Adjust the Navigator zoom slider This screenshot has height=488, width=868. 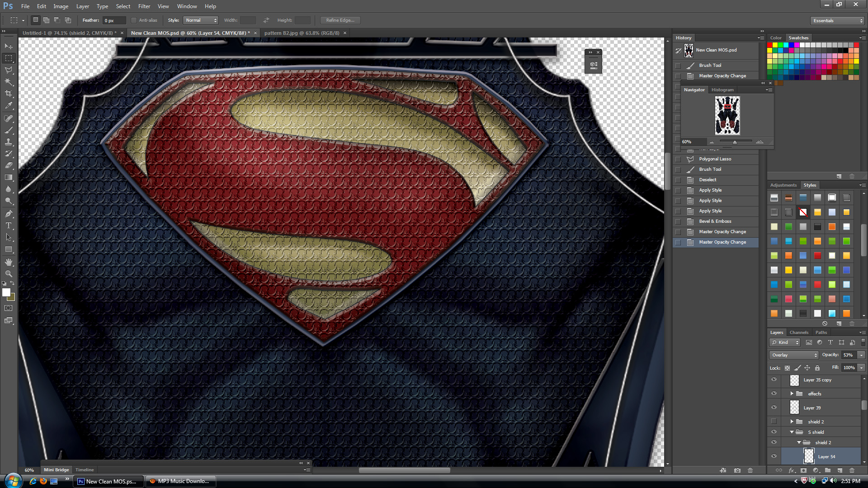tap(735, 142)
